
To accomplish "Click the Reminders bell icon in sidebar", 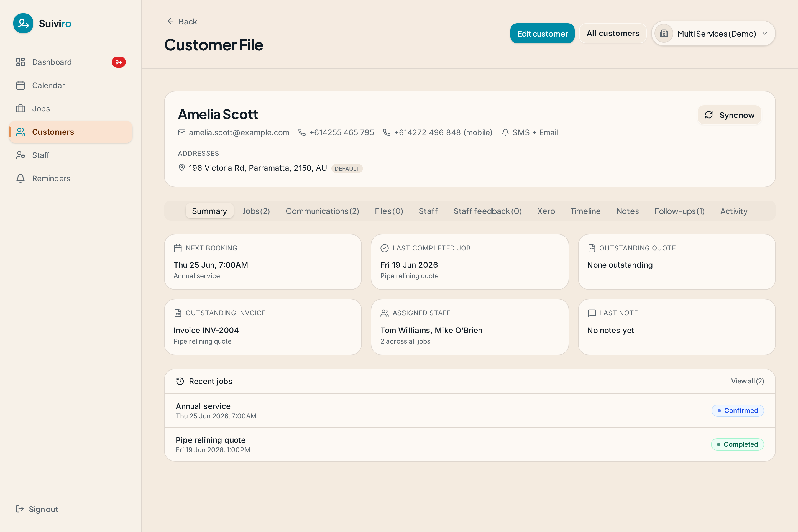I will 20,178.
